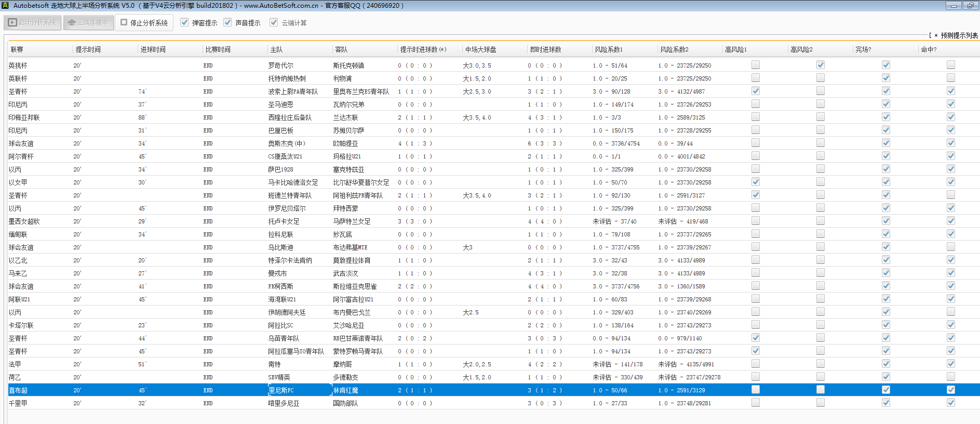Click the 预测提示列表 panel label
The image size is (980, 424).
tap(959, 35)
